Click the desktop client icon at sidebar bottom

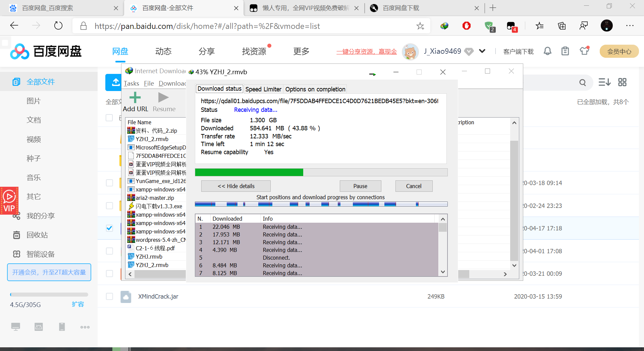click(x=16, y=326)
